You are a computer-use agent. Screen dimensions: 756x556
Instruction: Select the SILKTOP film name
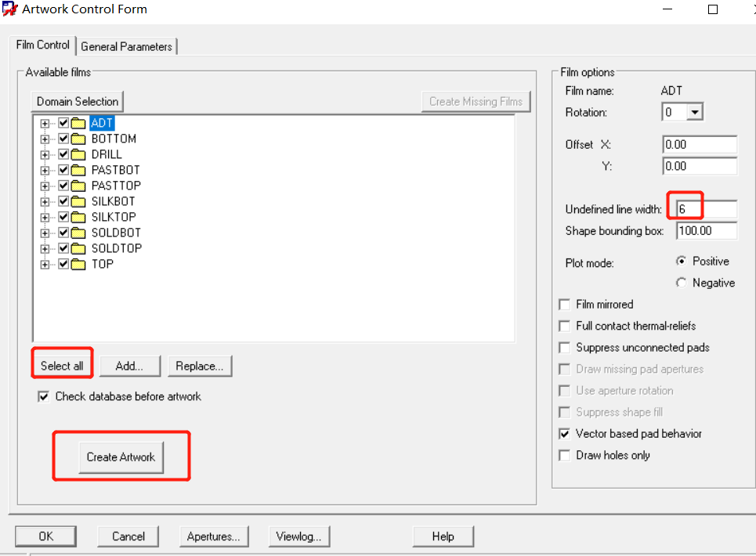[x=114, y=217]
